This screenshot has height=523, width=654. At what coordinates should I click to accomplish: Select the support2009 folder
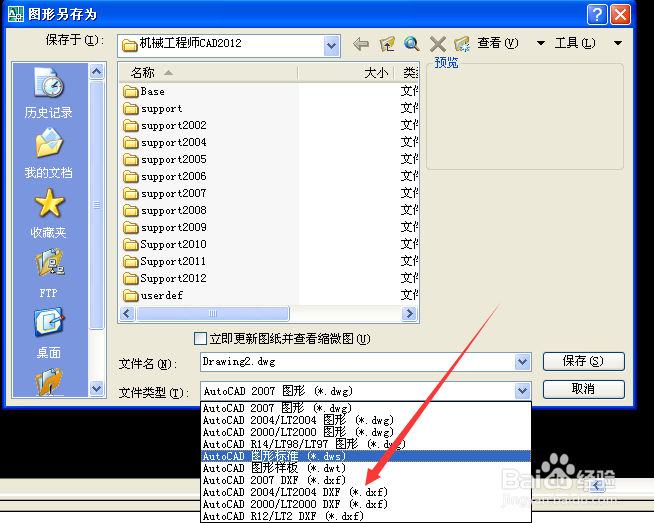point(165,228)
